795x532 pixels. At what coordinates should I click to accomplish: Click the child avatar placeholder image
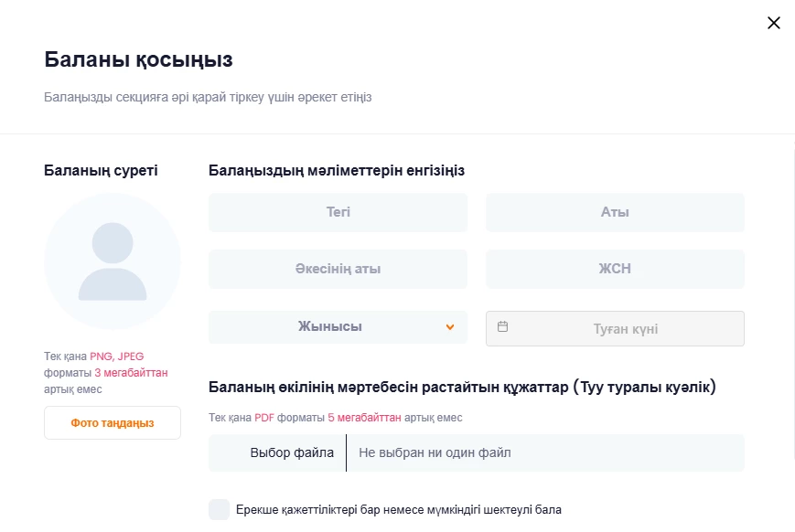coord(113,261)
